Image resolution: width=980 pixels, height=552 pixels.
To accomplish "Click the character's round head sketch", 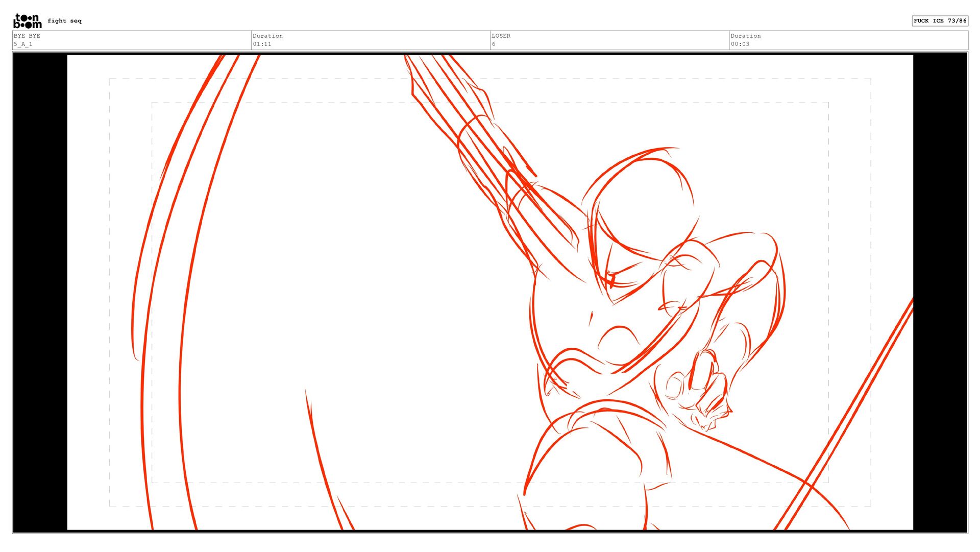I will 641,204.
